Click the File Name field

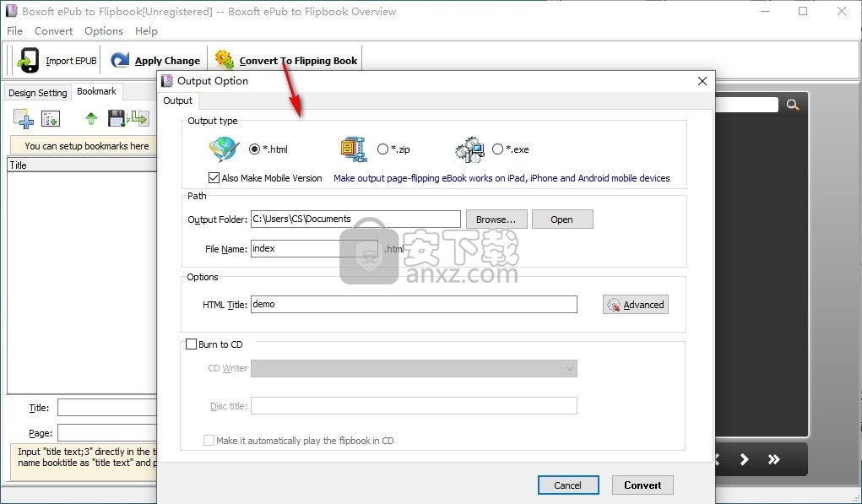[314, 248]
